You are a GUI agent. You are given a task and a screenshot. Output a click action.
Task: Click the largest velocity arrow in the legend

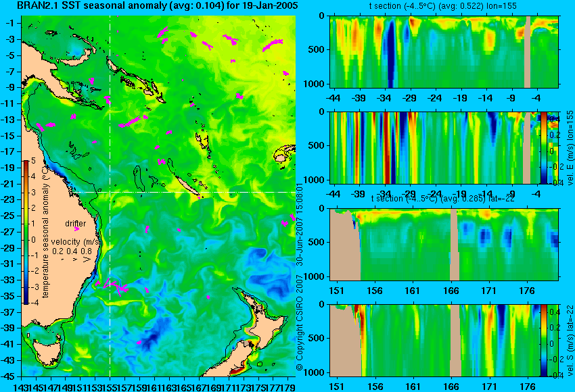coord(87,260)
